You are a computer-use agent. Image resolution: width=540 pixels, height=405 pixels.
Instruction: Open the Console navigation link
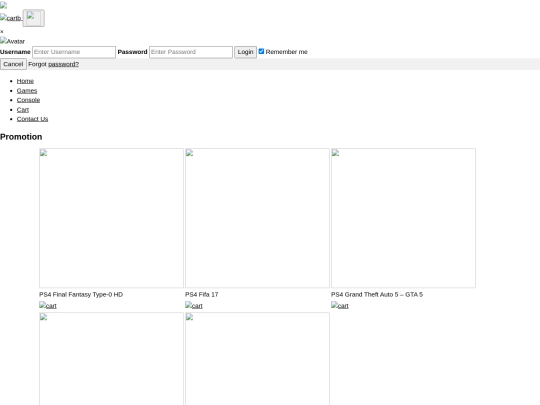(x=28, y=100)
